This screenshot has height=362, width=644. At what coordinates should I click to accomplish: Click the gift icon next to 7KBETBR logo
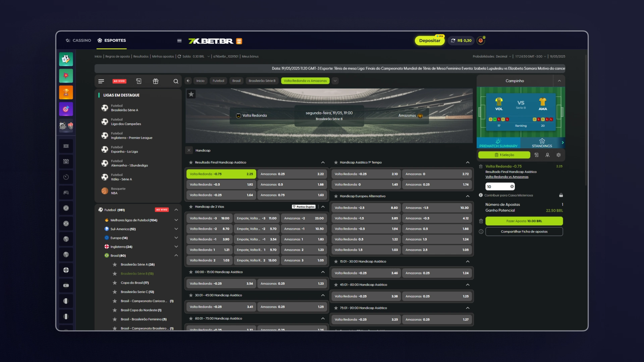(239, 41)
